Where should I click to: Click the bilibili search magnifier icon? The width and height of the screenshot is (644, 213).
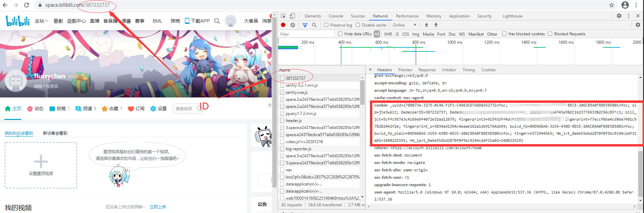(217, 21)
